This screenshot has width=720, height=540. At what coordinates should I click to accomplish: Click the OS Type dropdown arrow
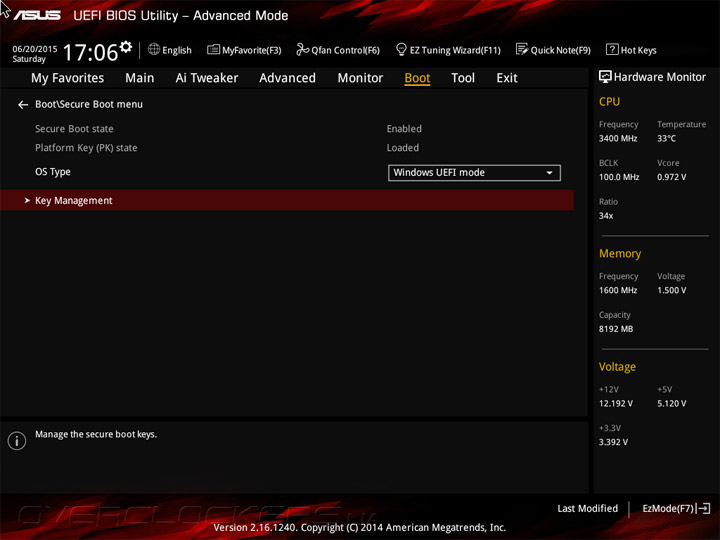pos(549,173)
